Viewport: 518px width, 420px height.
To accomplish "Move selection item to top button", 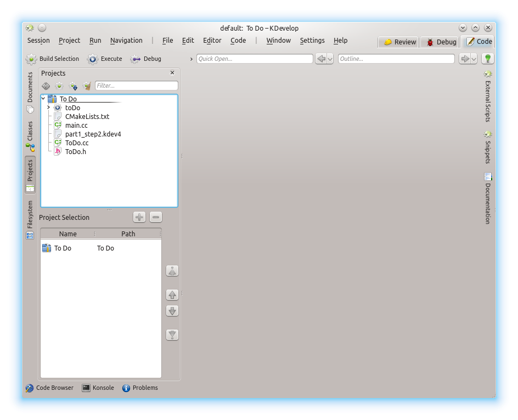I will pos(172,271).
